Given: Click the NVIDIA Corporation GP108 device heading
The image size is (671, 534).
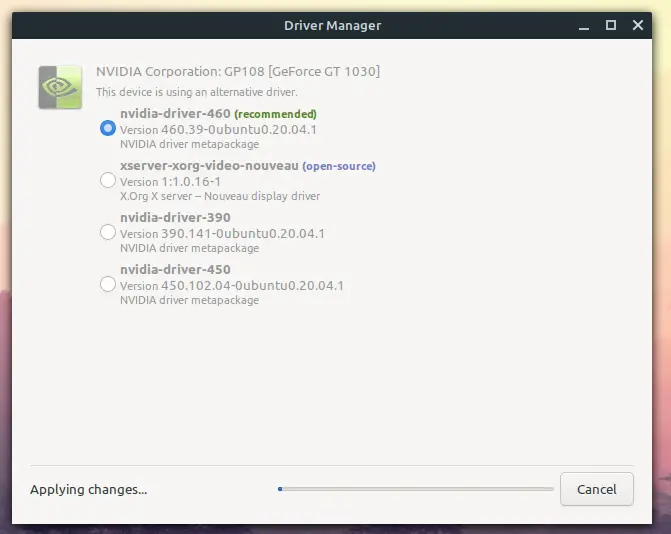Looking at the screenshot, I should pos(238,71).
